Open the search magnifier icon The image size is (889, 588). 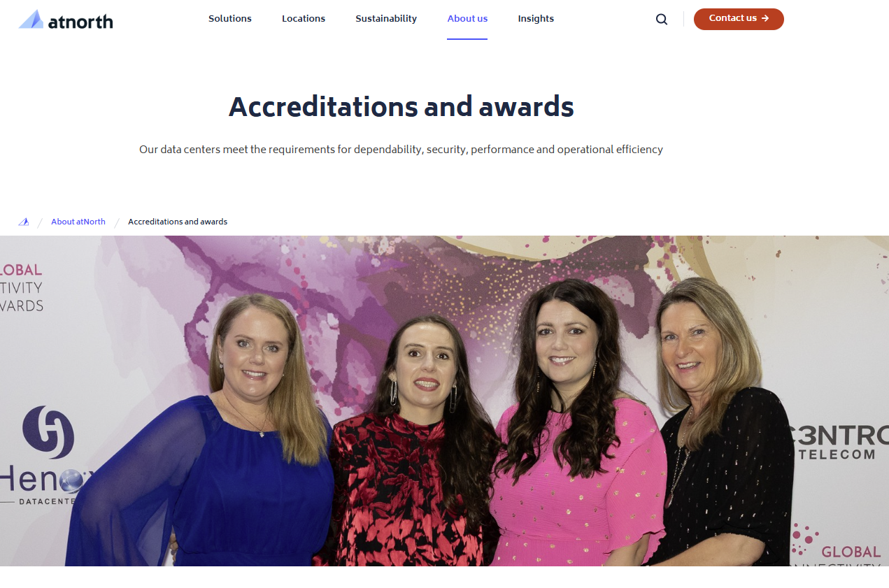(x=662, y=20)
